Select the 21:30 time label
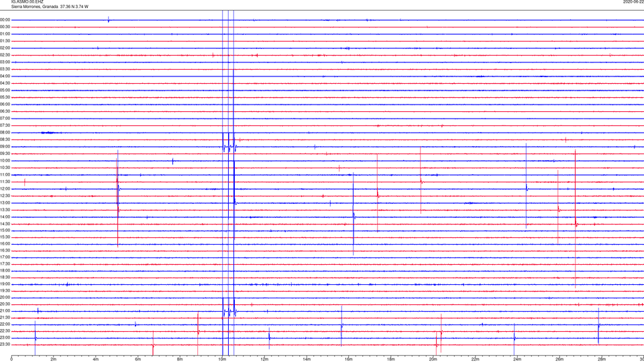644x362 pixels. 5,318
